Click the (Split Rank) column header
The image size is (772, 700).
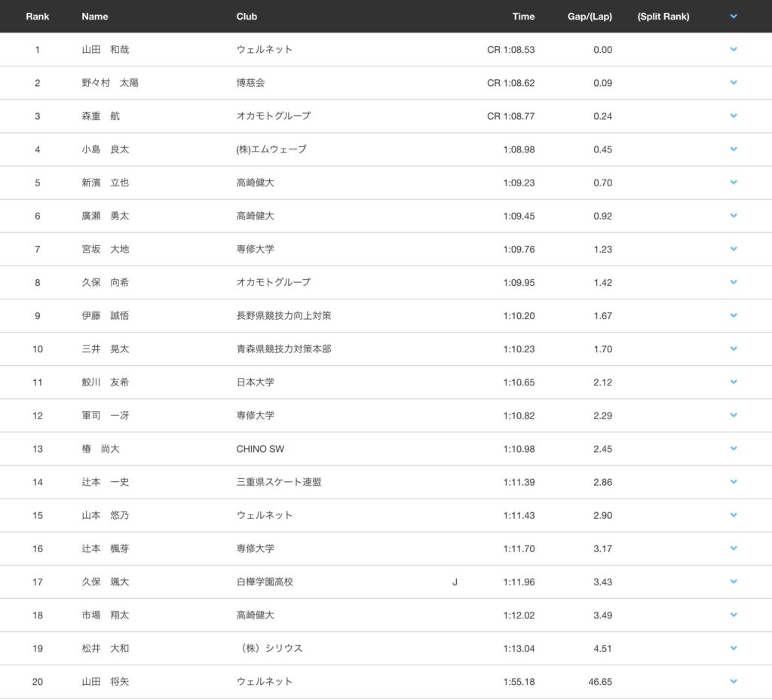pyautogui.click(x=663, y=17)
